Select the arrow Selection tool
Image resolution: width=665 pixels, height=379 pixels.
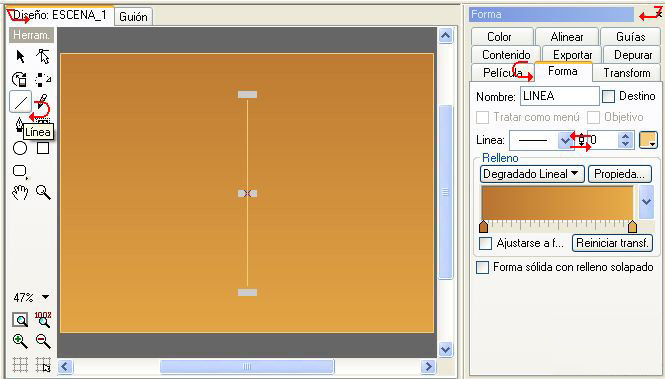[20, 56]
